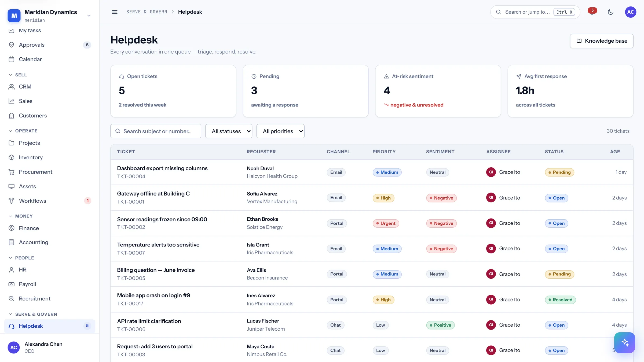Toggle the sidebar hamburger menu icon
This screenshot has height=362, width=644.
coord(115,12)
